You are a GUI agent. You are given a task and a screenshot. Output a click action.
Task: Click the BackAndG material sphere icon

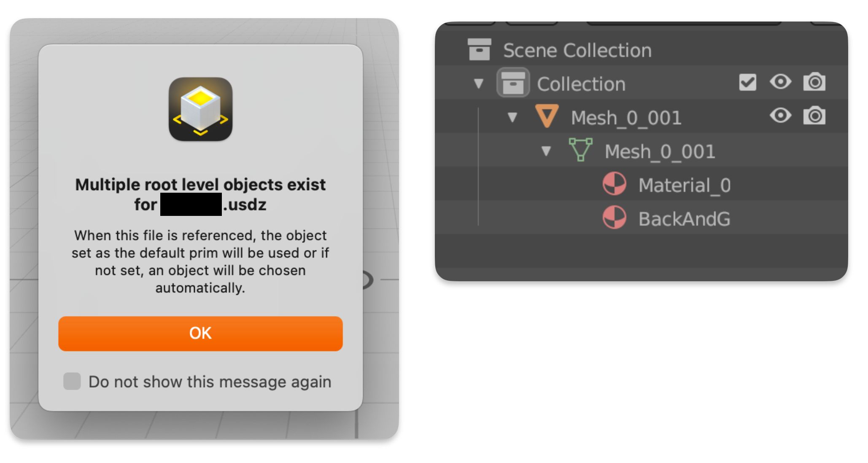coord(615,218)
